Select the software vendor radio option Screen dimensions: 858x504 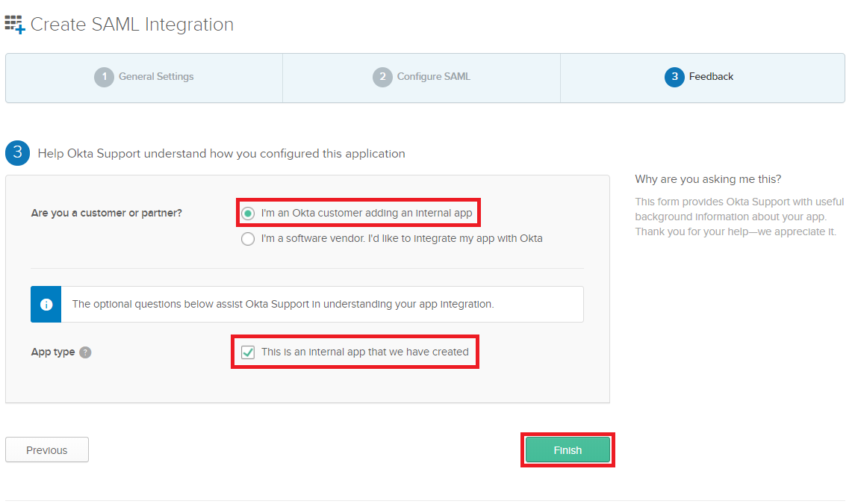[x=248, y=239]
